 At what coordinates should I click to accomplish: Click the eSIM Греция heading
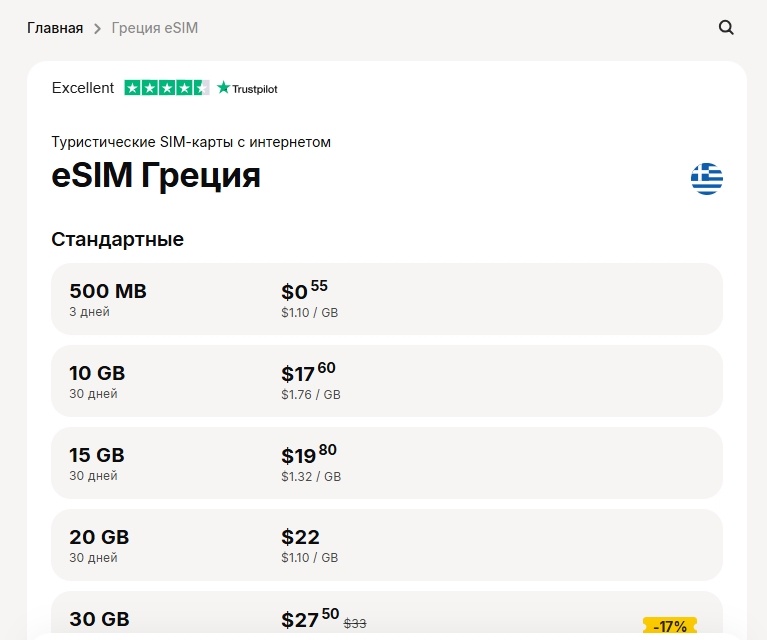click(156, 176)
